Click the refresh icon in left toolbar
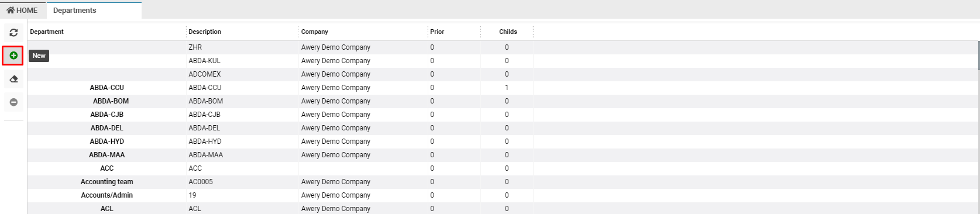Image resolution: width=980 pixels, height=214 pixels. tap(13, 33)
